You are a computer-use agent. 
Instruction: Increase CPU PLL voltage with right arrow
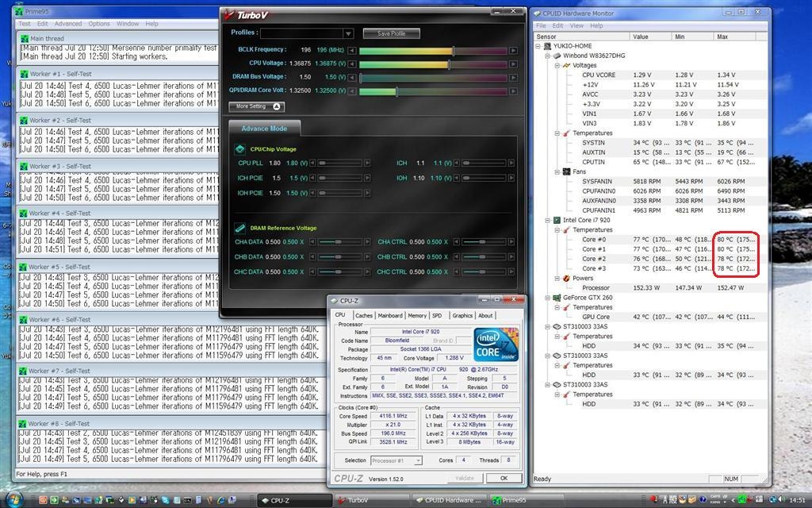pos(367,163)
